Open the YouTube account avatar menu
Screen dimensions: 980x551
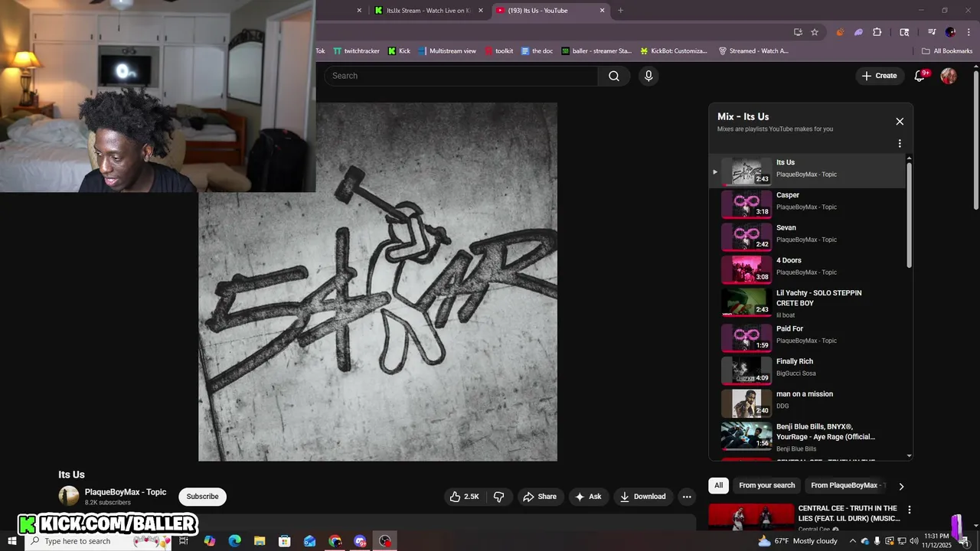click(949, 76)
